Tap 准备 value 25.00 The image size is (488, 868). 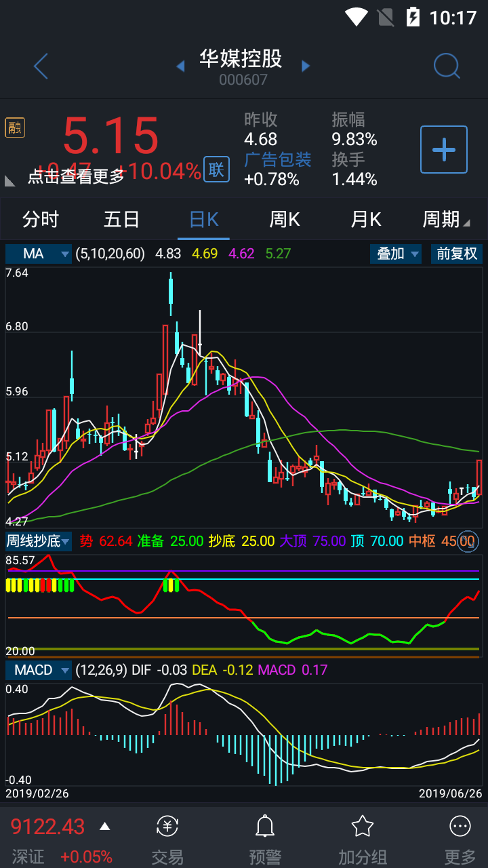pyautogui.click(x=186, y=541)
